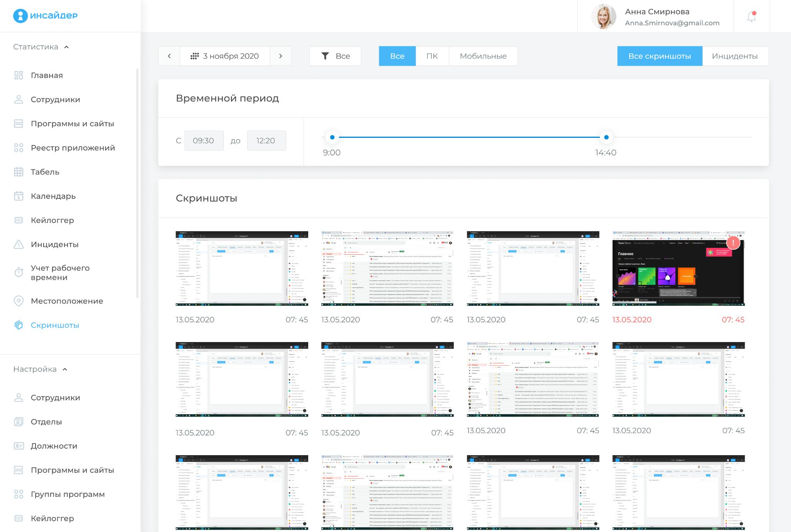Go to the next day arrow

click(280, 56)
